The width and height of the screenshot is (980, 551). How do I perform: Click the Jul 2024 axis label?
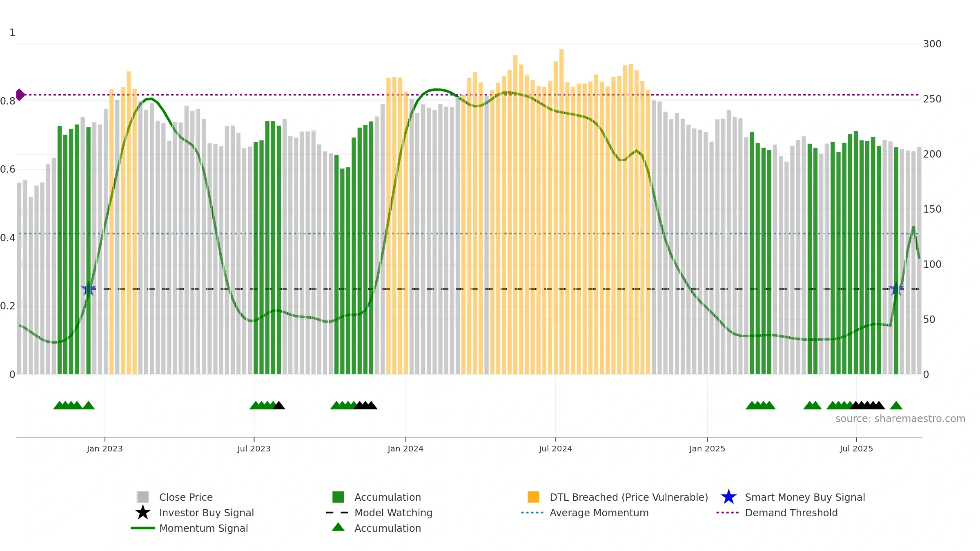[555, 449]
